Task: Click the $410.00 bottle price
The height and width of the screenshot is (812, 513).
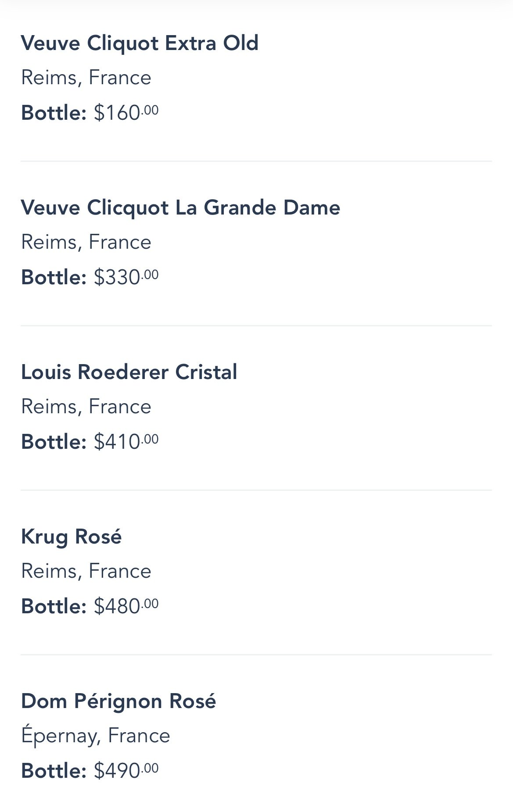Action: (x=126, y=441)
